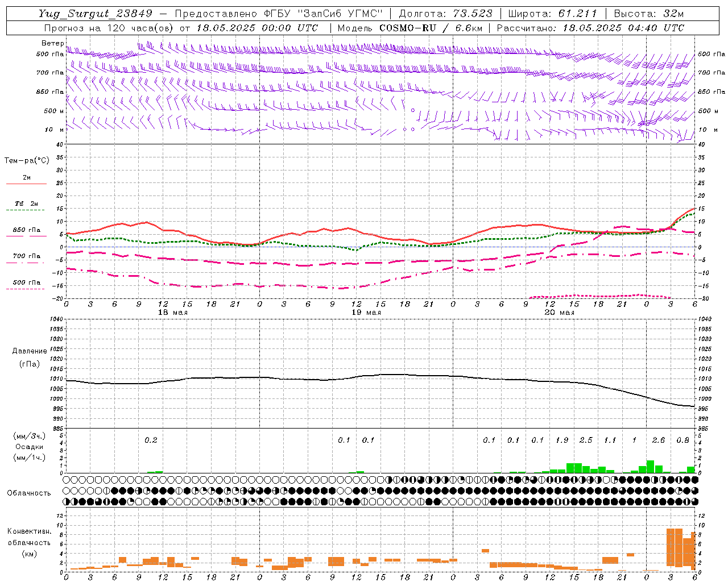Click the 'Конвективн.' convective cloud label

coord(30,532)
